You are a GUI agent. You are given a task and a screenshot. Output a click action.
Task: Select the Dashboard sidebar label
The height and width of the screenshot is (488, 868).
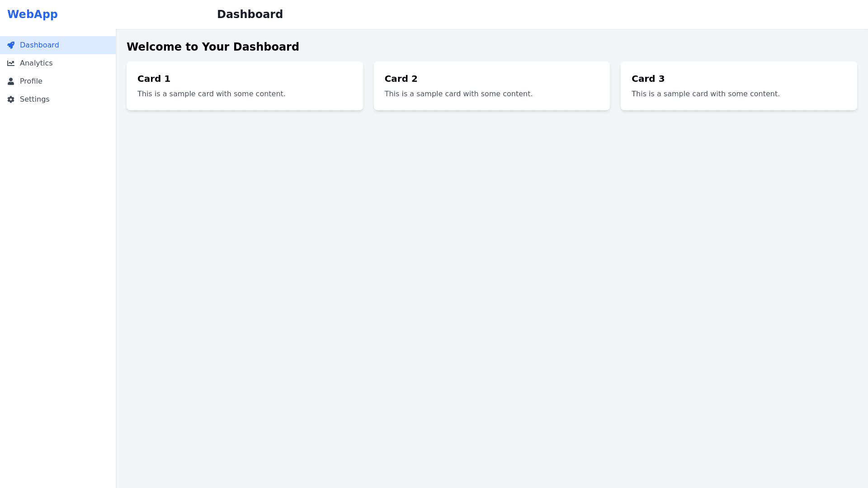tap(39, 45)
